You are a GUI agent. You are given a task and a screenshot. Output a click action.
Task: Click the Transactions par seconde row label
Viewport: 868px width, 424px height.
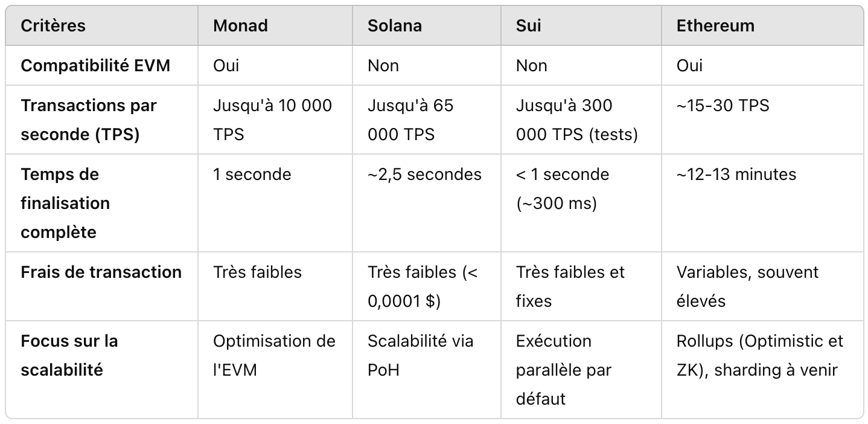tap(89, 120)
